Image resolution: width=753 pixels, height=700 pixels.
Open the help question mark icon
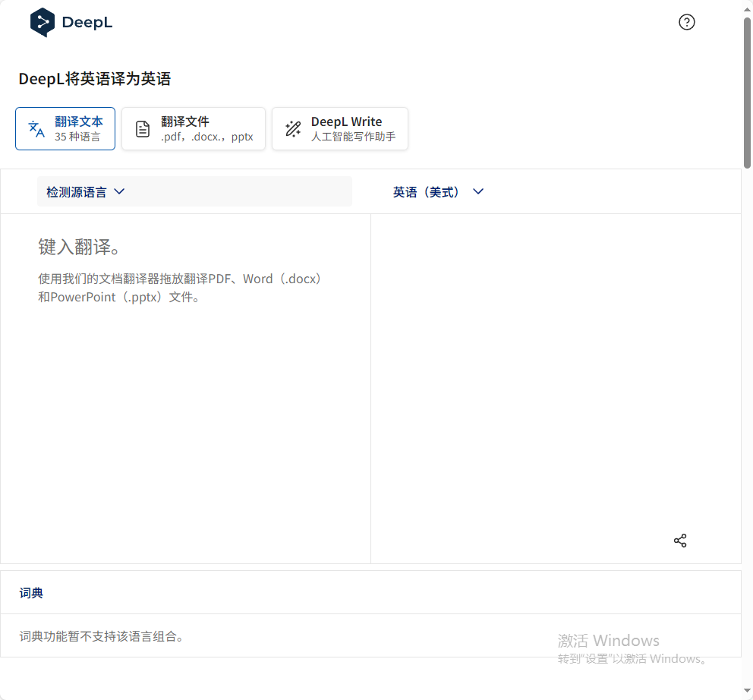(687, 22)
